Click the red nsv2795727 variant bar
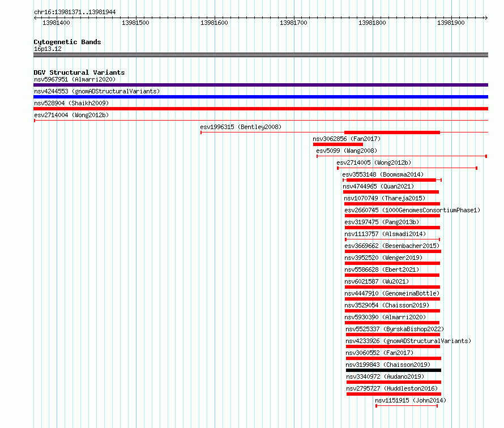Screen dimensions: 504x428 (394, 394)
